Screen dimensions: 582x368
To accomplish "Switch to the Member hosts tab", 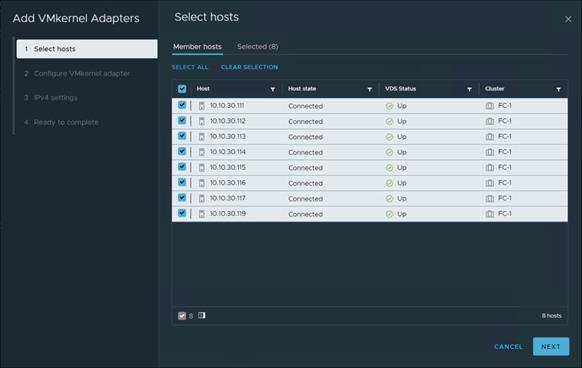I will coord(197,47).
